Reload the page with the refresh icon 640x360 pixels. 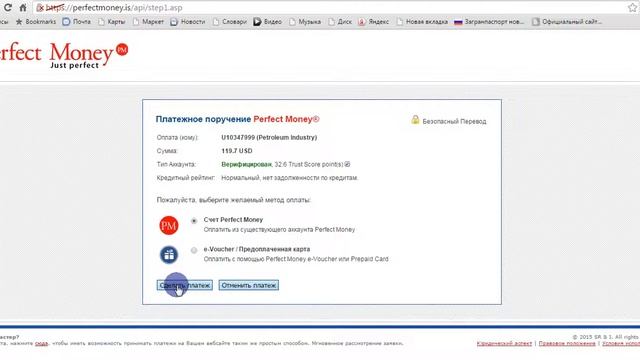coord(8,7)
